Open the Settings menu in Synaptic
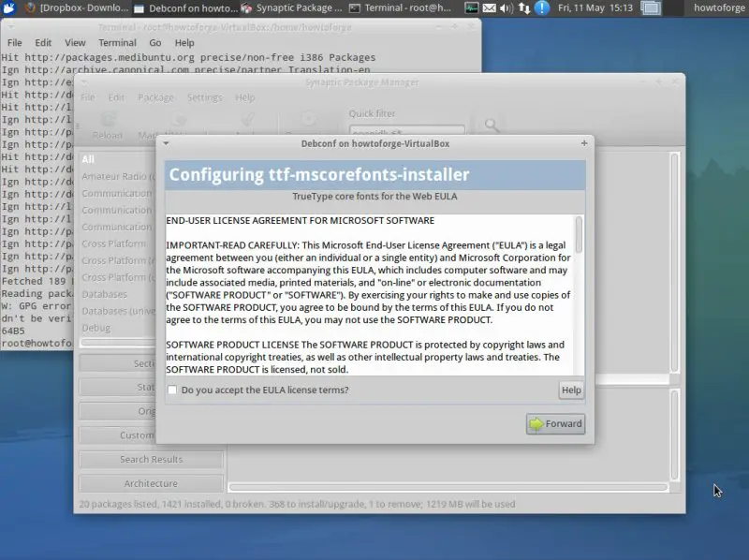 204,97
